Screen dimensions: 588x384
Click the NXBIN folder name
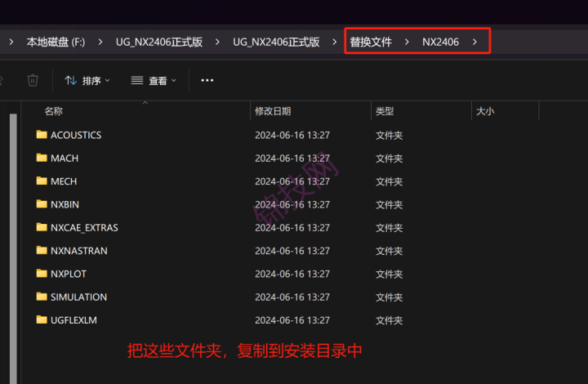(x=65, y=205)
